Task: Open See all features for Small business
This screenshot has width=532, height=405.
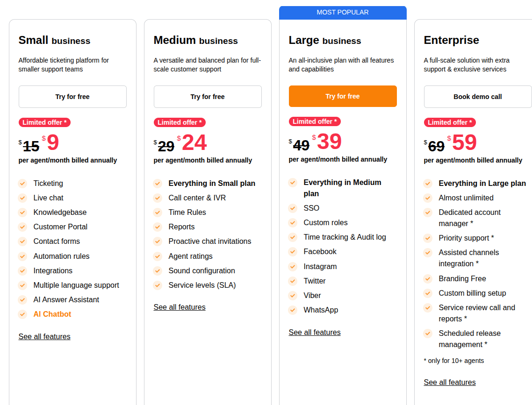Action: 44,336
